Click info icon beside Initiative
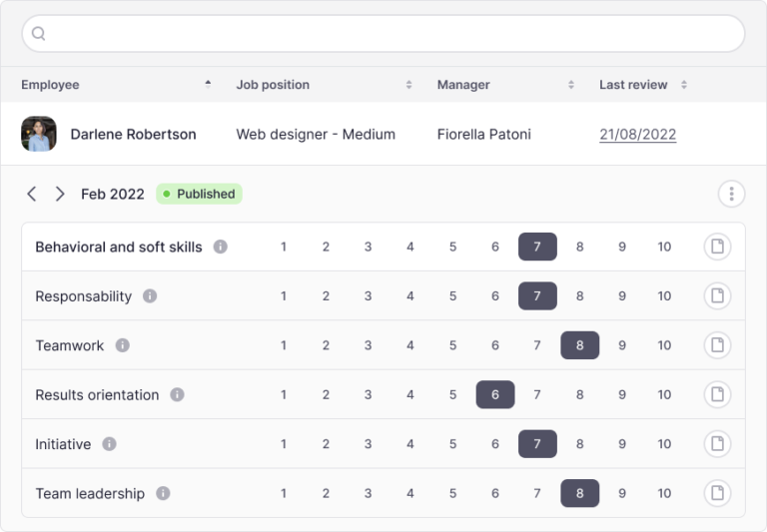 tap(109, 444)
